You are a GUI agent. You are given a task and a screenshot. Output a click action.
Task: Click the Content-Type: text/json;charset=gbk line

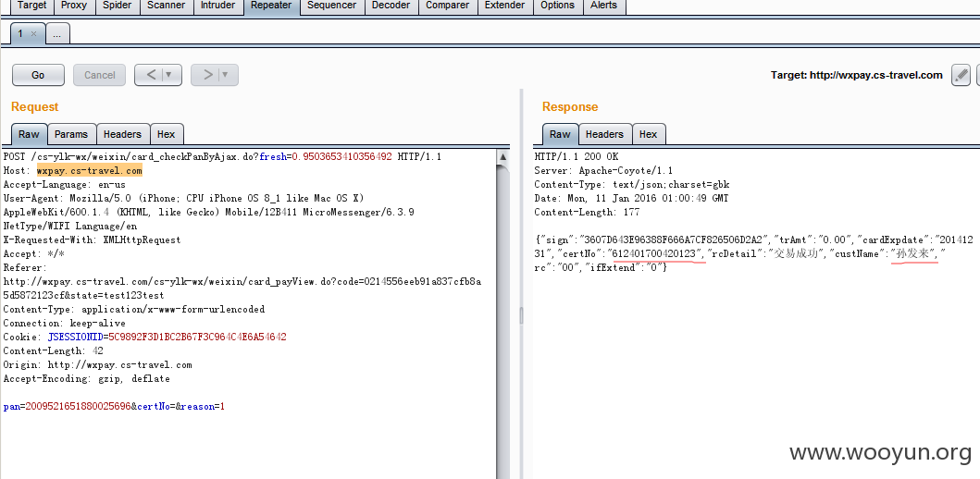tap(632, 185)
